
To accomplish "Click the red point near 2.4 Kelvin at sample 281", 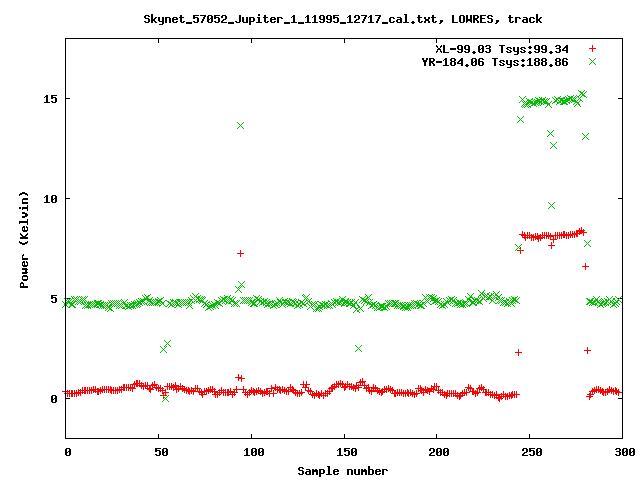I will coord(587,350).
